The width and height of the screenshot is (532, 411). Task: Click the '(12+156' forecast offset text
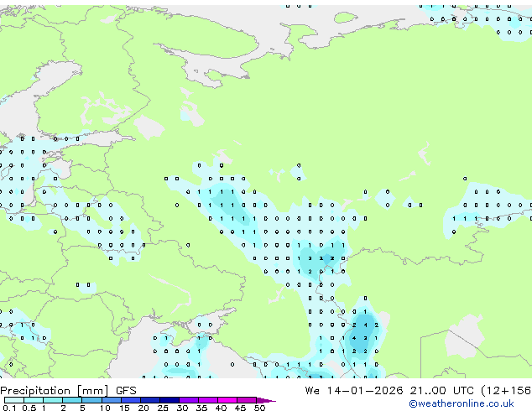pos(506,391)
